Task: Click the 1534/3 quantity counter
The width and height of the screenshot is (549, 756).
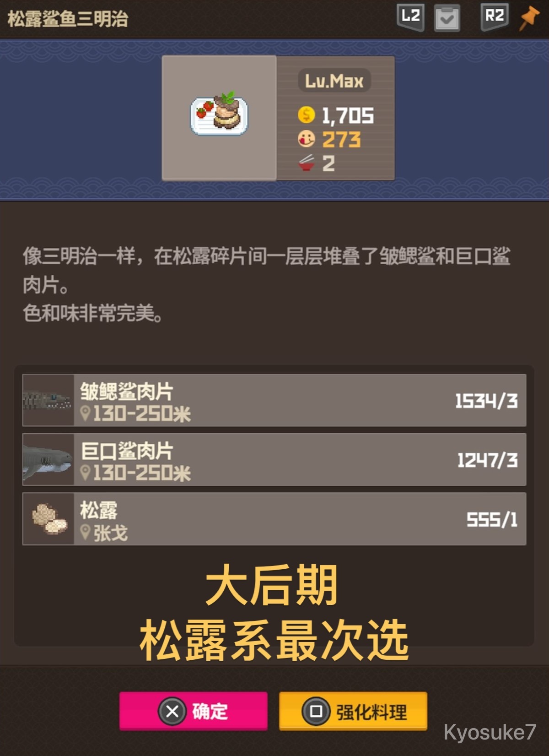Action: [486, 401]
